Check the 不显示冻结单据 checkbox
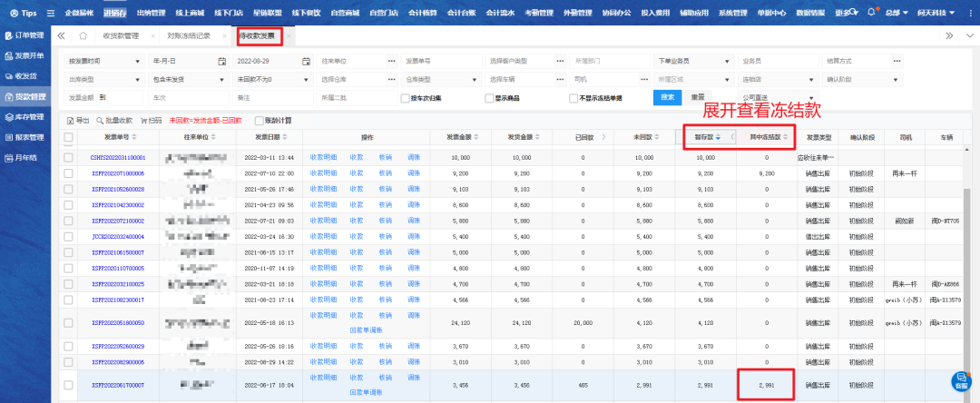 573,97
